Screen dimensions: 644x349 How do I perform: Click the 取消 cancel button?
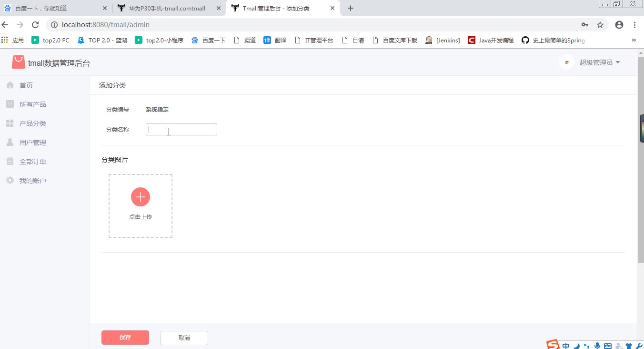coord(184,338)
